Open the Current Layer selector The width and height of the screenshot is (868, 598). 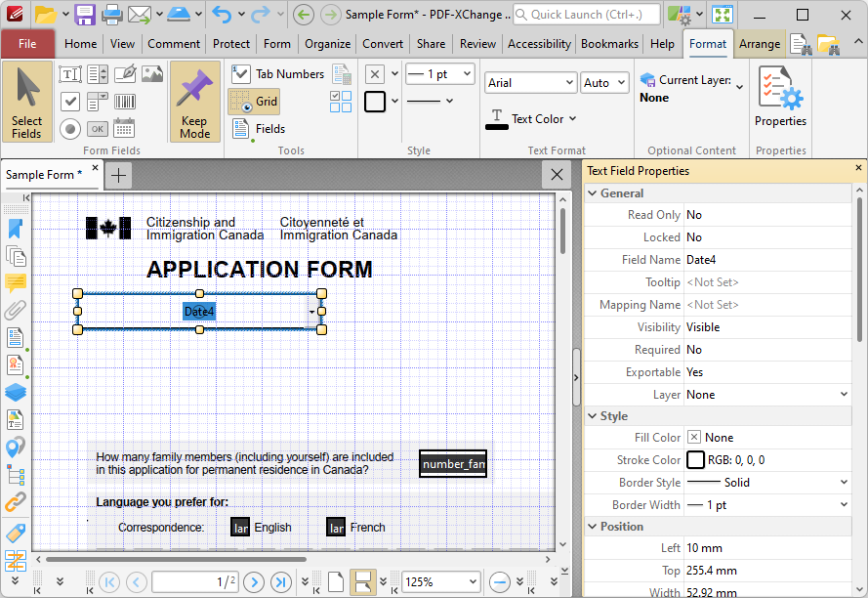[691, 89]
